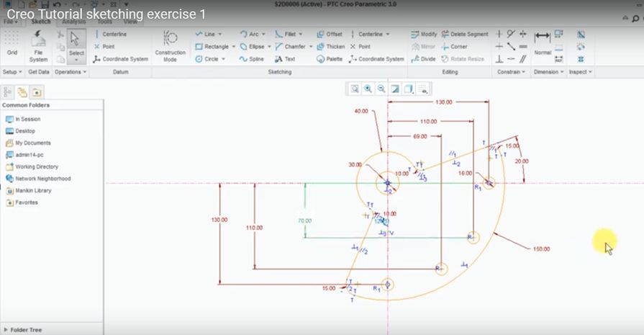Open the Desktop common folder
The width and height of the screenshot is (644, 335).
21,131
